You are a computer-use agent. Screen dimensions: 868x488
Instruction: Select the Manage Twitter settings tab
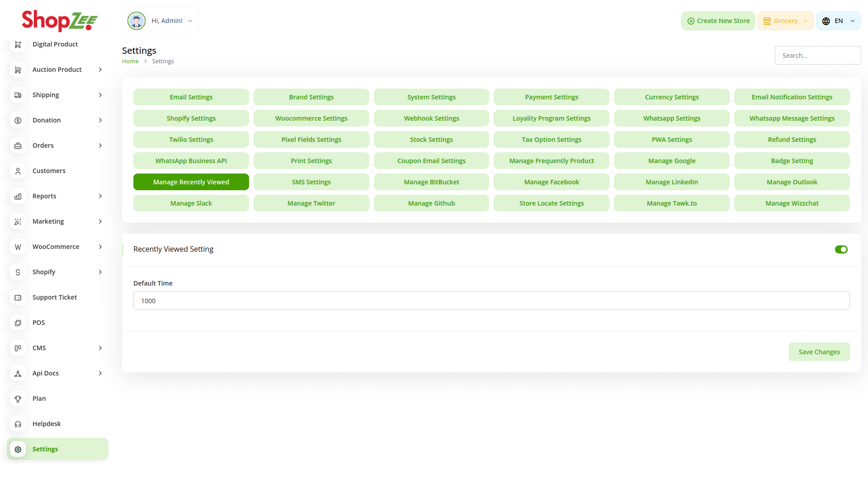[311, 203]
